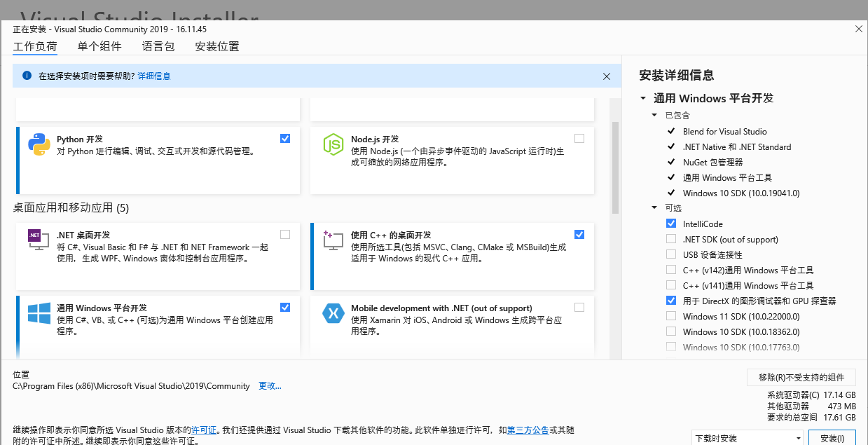Click the Node.js 开发 workload icon
The height and width of the screenshot is (445, 868).
[332, 144]
